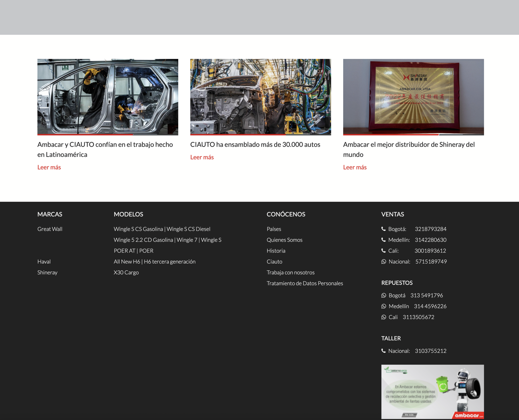519x420 pixels.
Task: Click the CONÓCENOS footer heading
Action: tap(286, 214)
